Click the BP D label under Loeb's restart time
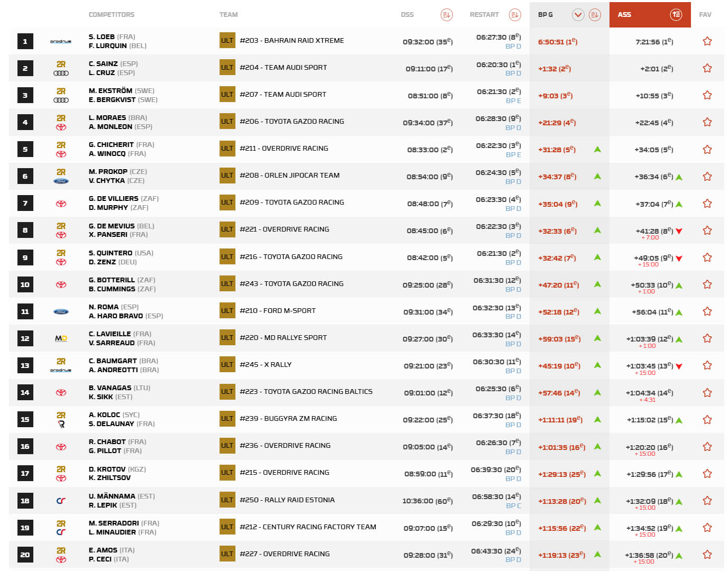Viewport: 728px width, 571px height. point(513,47)
